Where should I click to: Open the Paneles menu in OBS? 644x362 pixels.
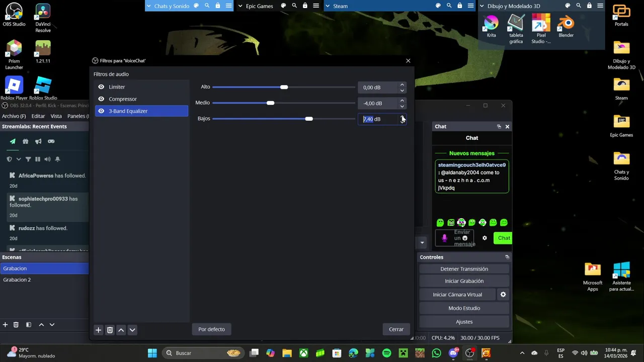click(77, 116)
